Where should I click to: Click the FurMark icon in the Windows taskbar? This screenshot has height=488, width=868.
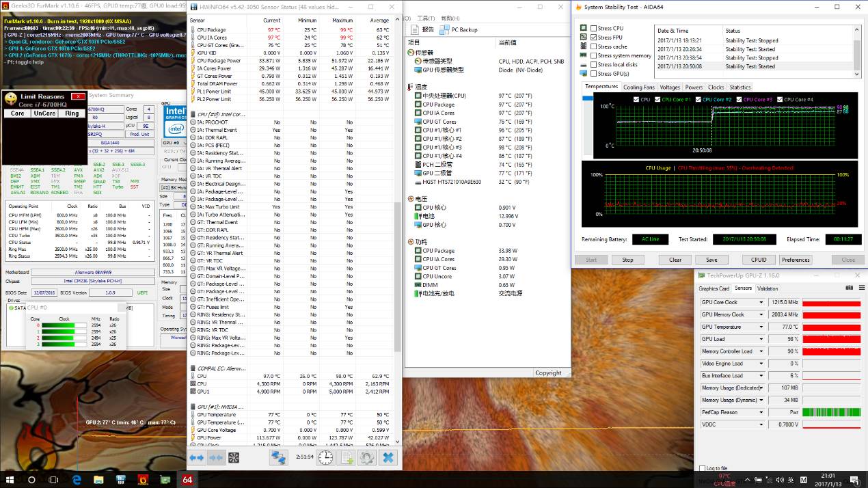click(x=144, y=480)
